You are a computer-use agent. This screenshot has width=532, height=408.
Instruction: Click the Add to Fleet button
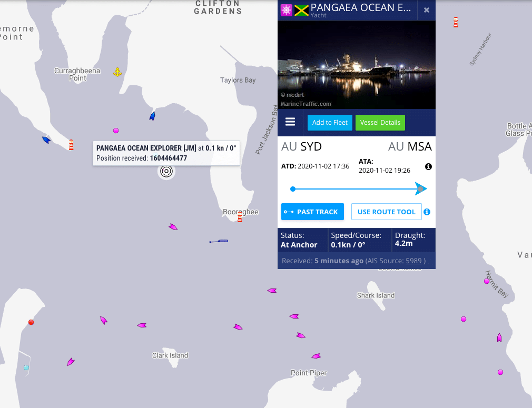(x=330, y=123)
